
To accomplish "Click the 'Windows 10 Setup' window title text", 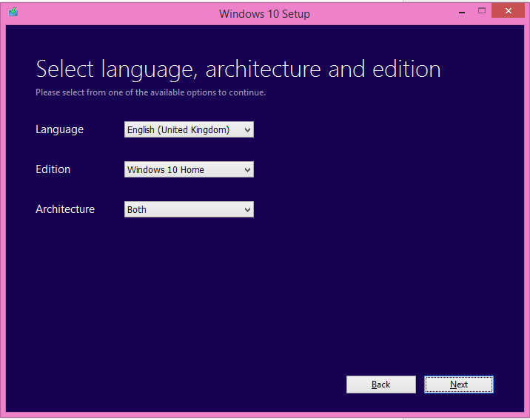I will (264, 14).
